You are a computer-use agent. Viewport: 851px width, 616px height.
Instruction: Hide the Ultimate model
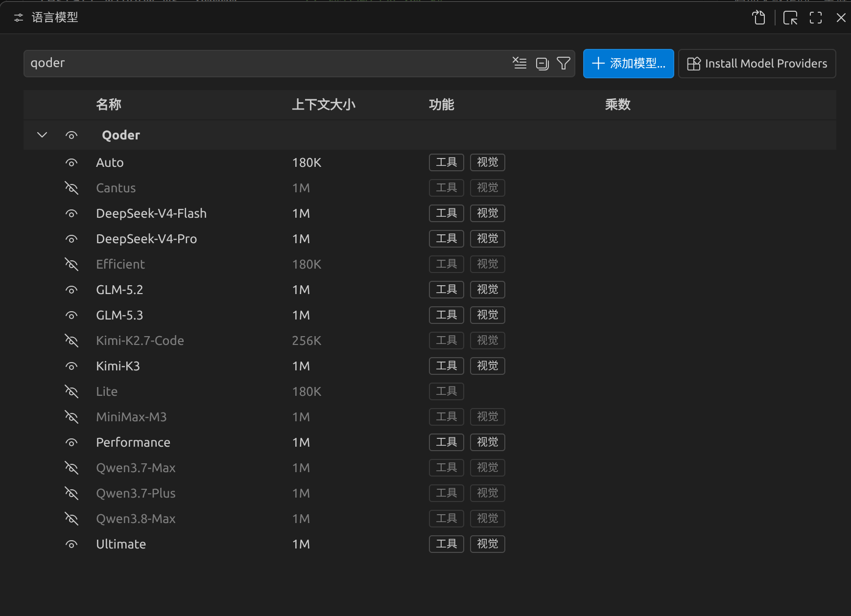tap(71, 545)
